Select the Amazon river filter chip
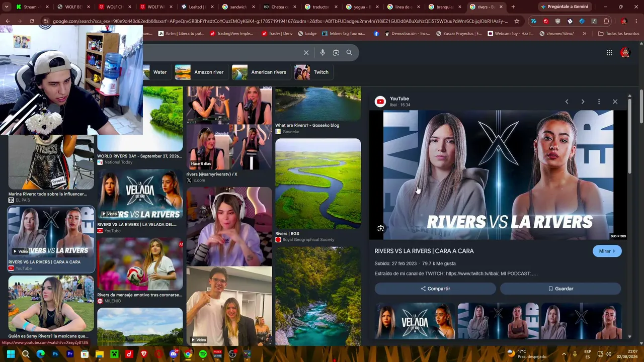644x362 pixels. pyautogui.click(x=201, y=72)
